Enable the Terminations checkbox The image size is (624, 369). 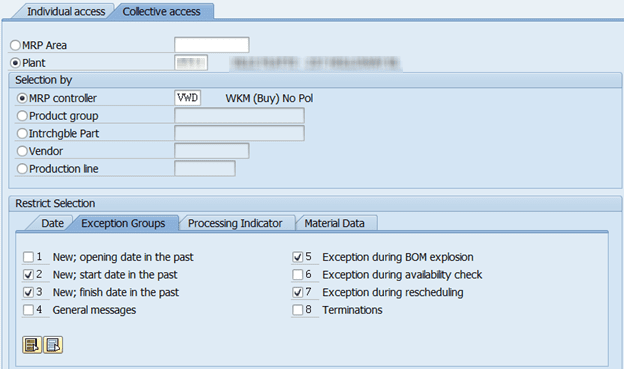click(x=298, y=310)
